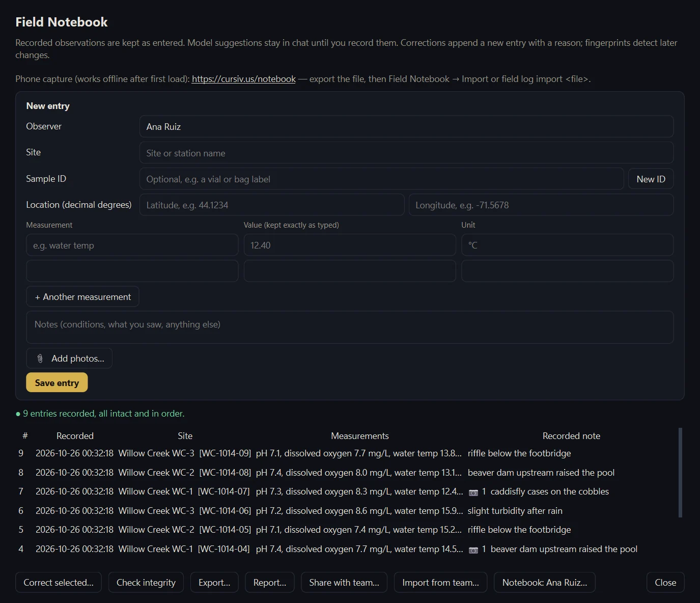Click the Measurements column header
The image size is (700, 603).
click(359, 436)
